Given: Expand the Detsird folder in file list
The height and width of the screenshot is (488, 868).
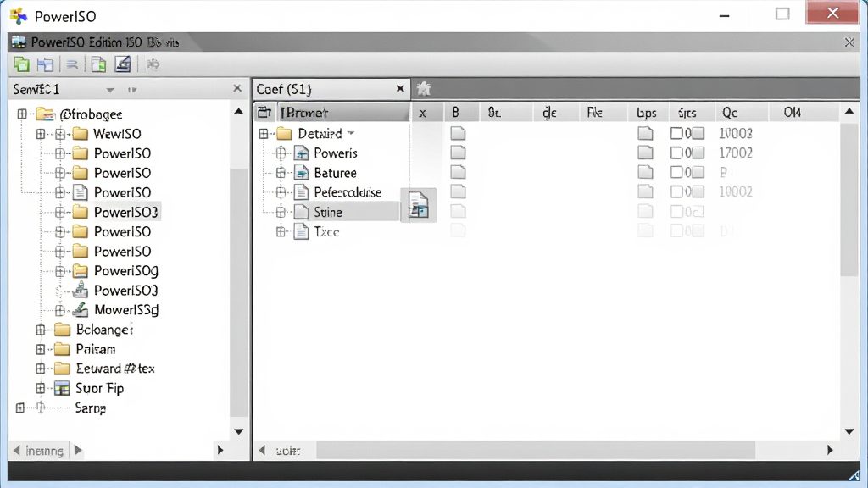Looking at the screenshot, I should pyautogui.click(x=264, y=133).
